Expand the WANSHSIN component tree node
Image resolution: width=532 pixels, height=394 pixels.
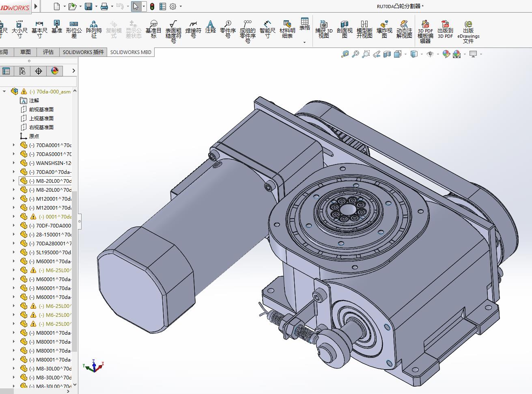(13, 163)
